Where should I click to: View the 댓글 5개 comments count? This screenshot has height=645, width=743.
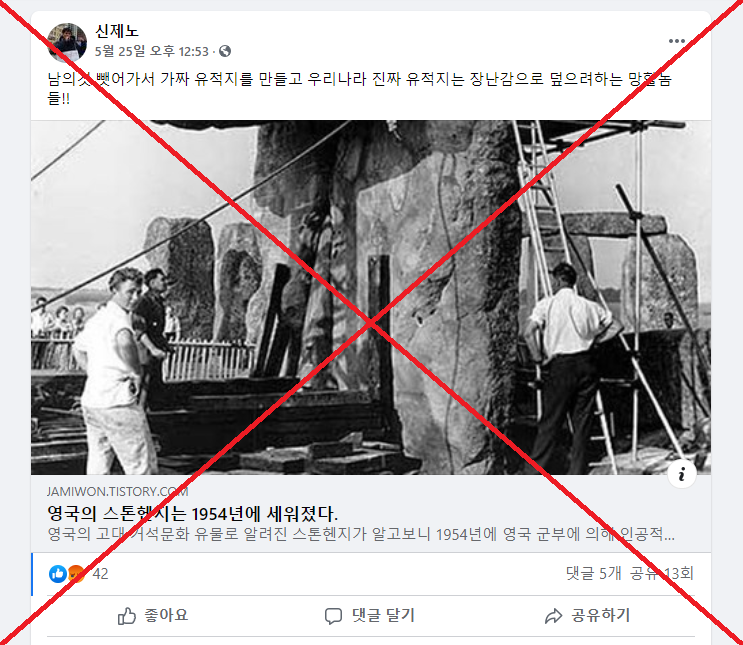594,573
